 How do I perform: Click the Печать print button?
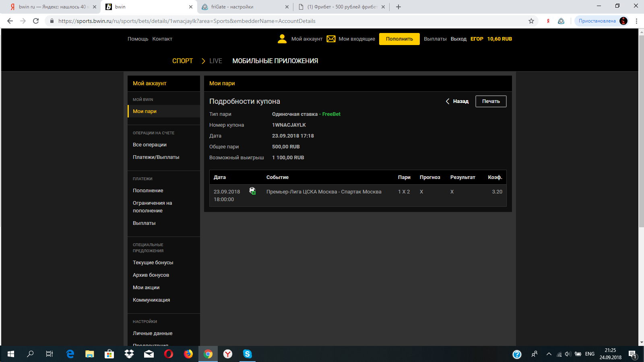point(491,101)
